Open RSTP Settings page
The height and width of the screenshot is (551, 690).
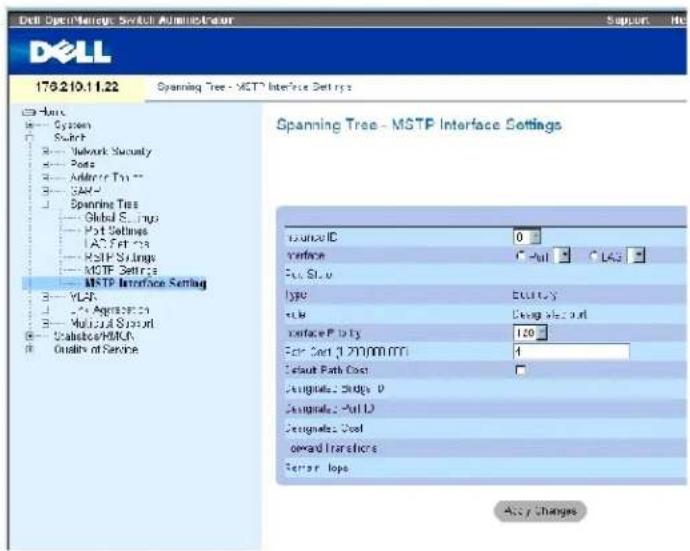pos(120,257)
